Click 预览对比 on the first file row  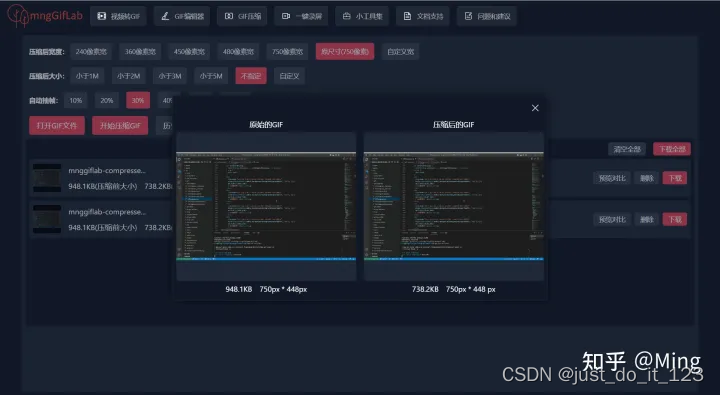pyautogui.click(x=612, y=178)
